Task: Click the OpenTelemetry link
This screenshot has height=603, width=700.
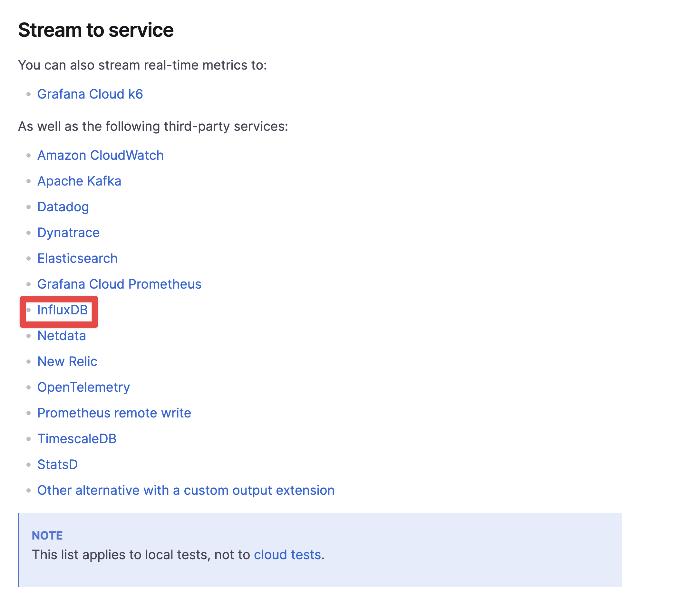Action: point(83,387)
